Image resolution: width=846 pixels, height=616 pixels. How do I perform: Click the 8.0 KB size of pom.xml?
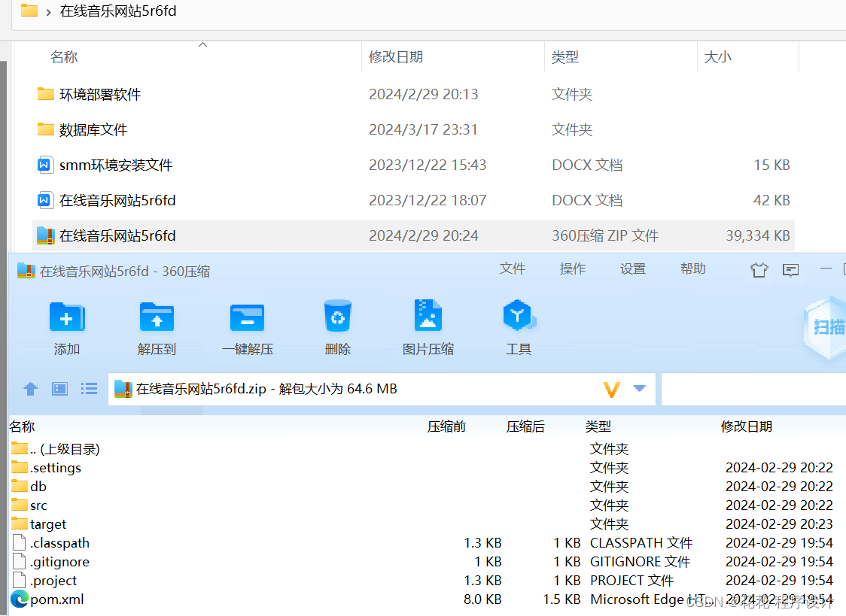482,599
